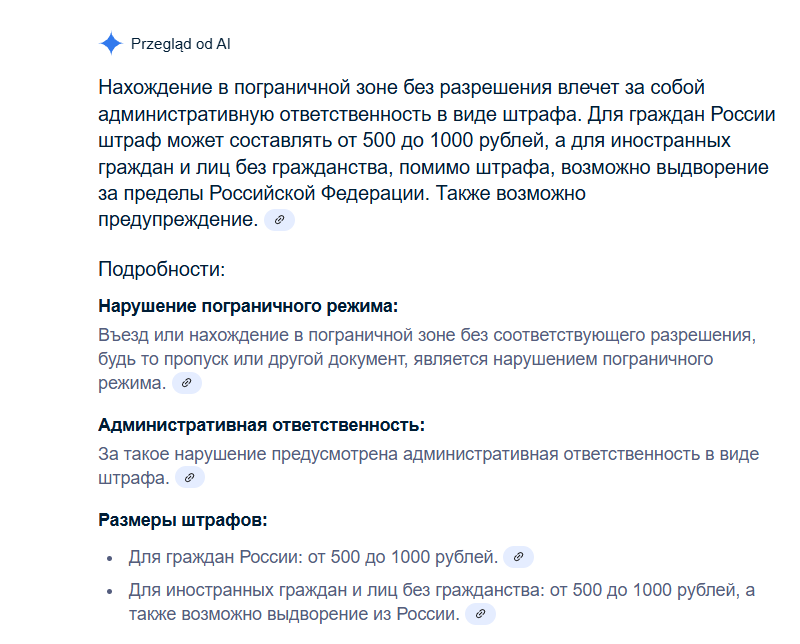Click the Przegląd od AI label
This screenshot has height=644, width=800.
[181, 44]
